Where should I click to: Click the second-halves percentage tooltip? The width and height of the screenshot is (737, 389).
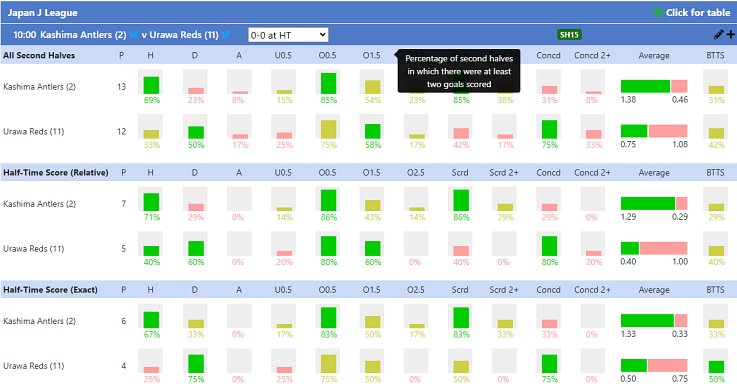[459, 71]
